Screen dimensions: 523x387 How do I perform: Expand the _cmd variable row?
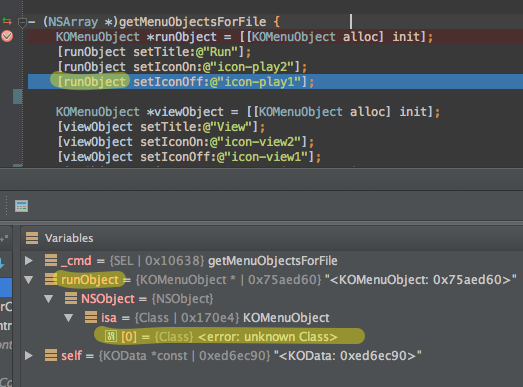point(29,261)
